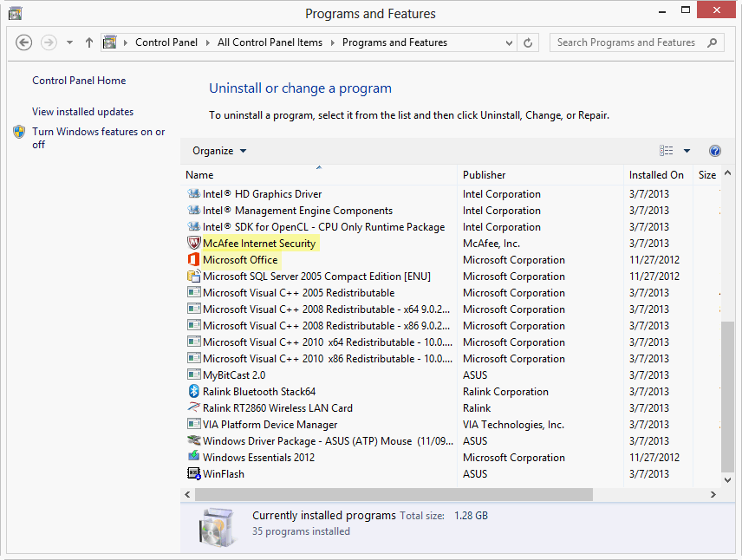
Task: Click the McAfee Internet Security icon
Action: click(194, 243)
